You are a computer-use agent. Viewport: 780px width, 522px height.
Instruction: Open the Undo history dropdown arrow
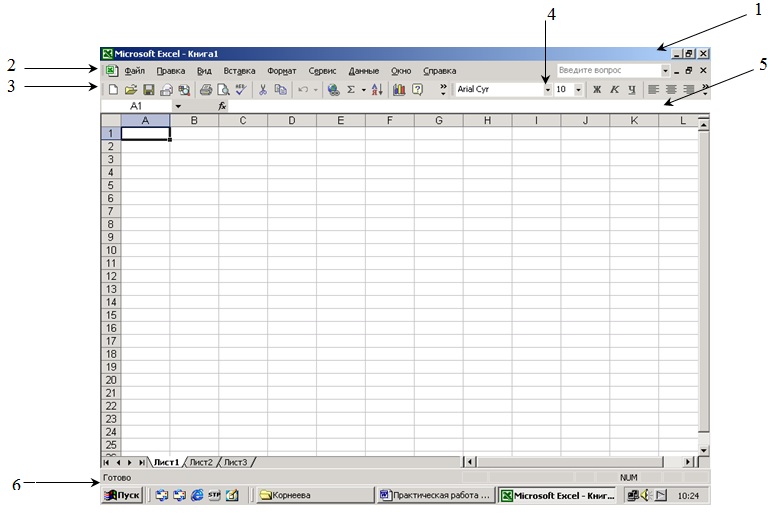(x=315, y=90)
